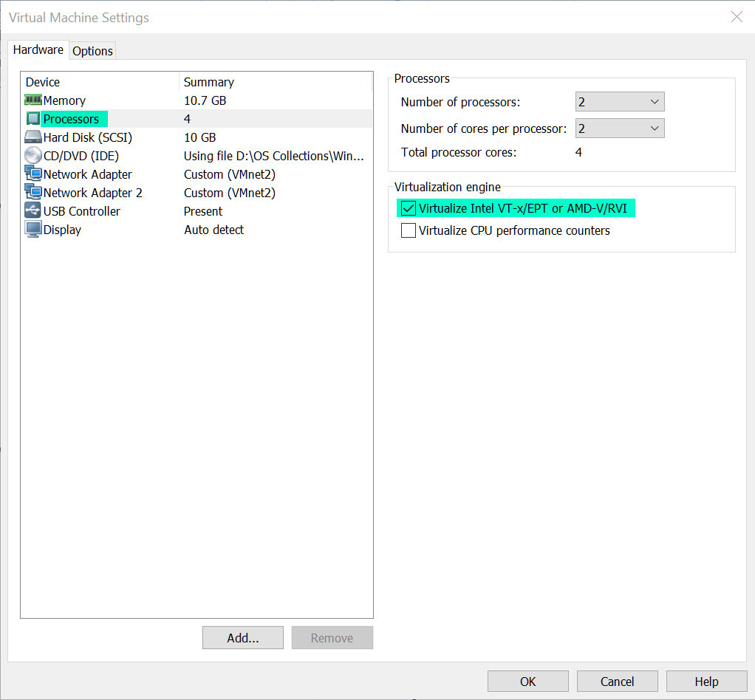This screenshot has height=700, width=755.
Task: Select the USB Controller label
Action: point(82,211)
